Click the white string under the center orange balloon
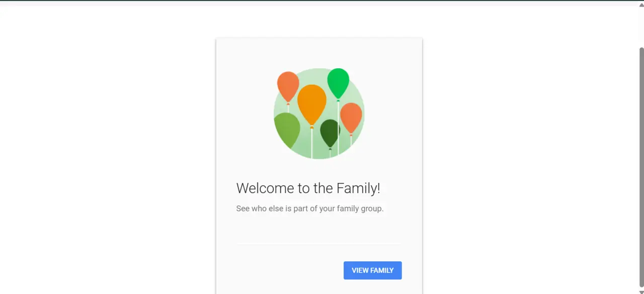 click(312, 143)
